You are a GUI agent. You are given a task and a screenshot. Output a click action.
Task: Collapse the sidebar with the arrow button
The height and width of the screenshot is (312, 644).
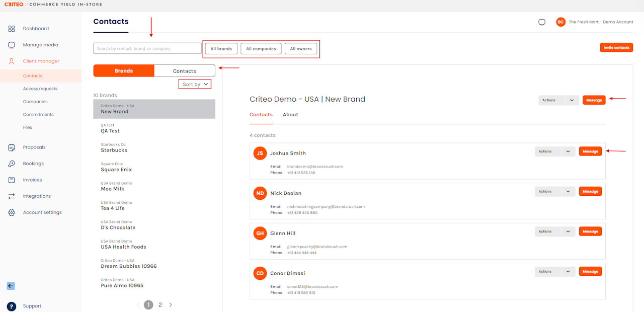11,286
